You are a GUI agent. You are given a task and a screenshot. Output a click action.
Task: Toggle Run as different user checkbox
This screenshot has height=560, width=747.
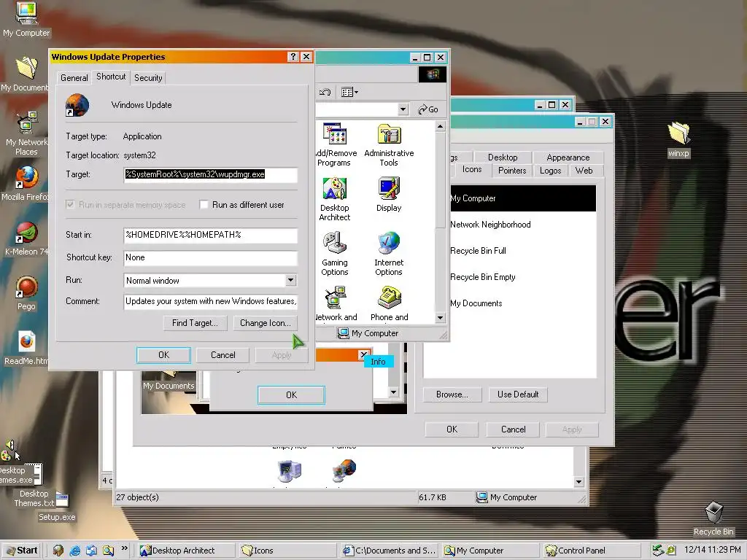[x=204, y=205]
